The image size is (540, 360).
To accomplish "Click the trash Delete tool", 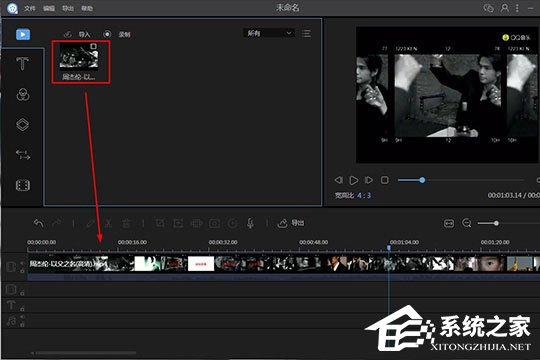I will 126,223.
